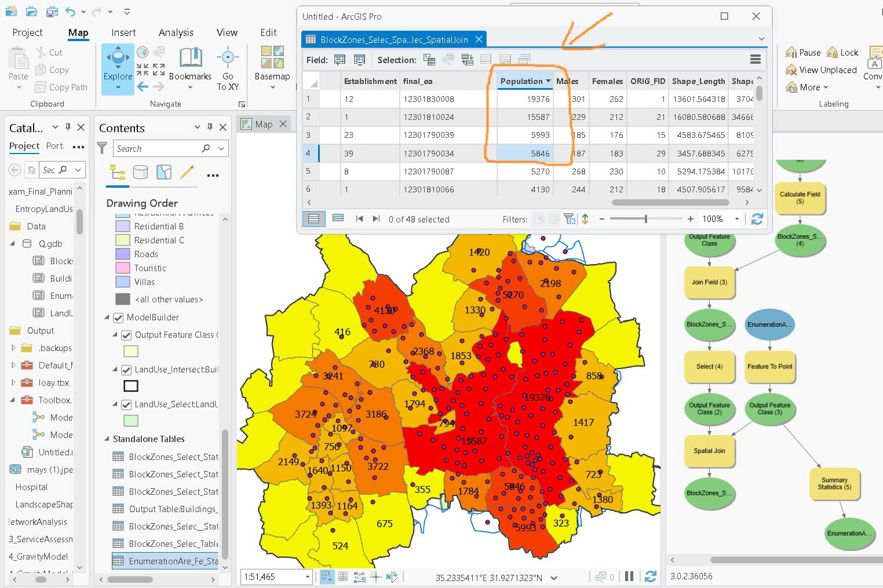Viewport: 883px width, 588px height.
Task: Switch to the Insert ribbon tab
Action: [x=123, y=32]
